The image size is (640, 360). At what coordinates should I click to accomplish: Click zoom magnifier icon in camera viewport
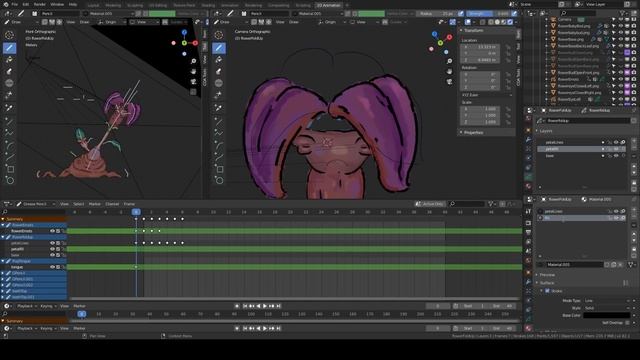tap(449, 61)
